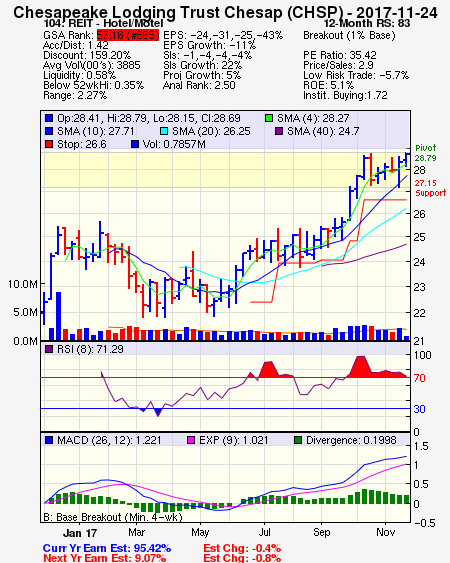This screenshot has width=450, height=563.
Task: Click the Jul date axis label
Action: pos(264,532)
